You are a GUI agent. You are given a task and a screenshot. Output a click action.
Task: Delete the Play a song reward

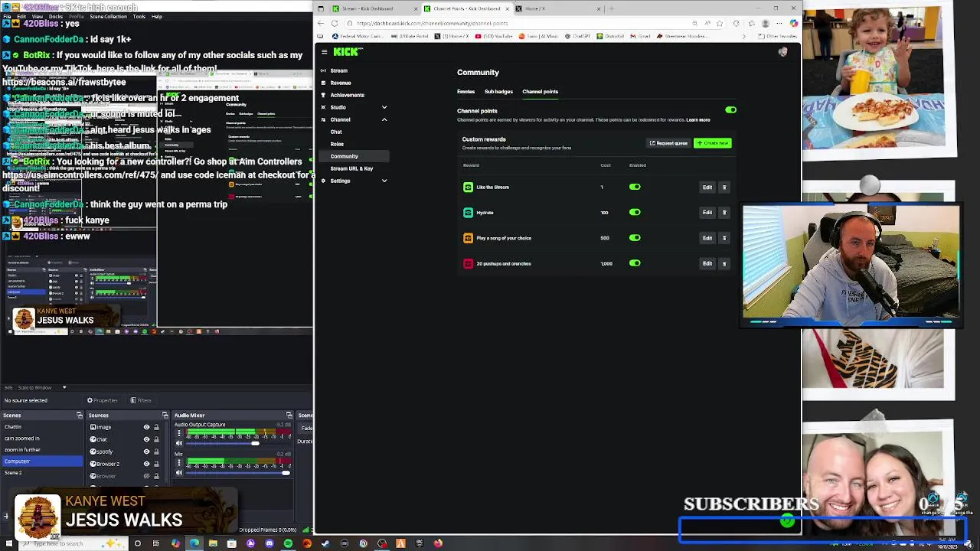coord(724,238)
